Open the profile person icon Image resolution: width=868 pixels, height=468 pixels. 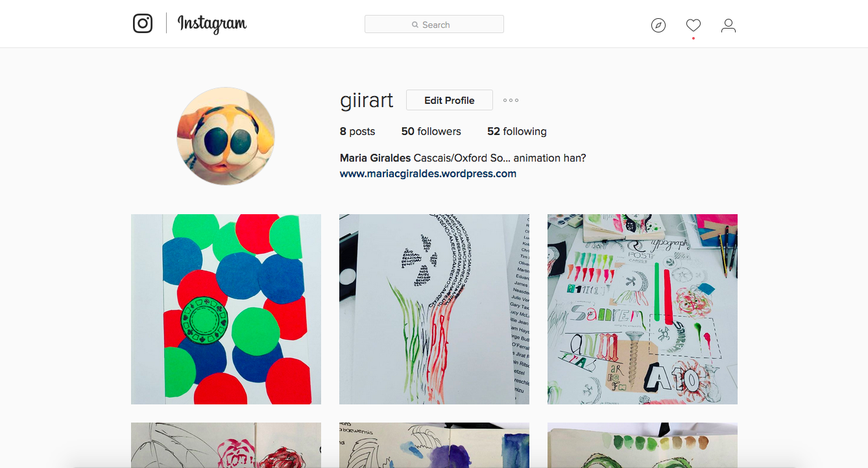729,25
